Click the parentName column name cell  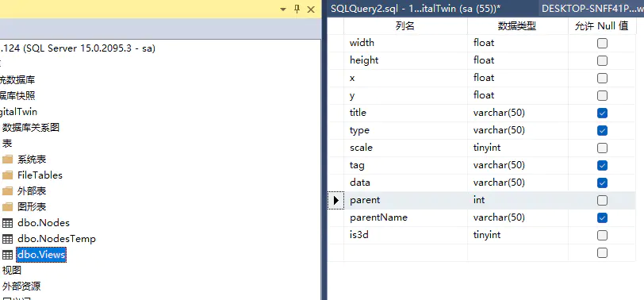pyautogui.click(x=405, y=217)
